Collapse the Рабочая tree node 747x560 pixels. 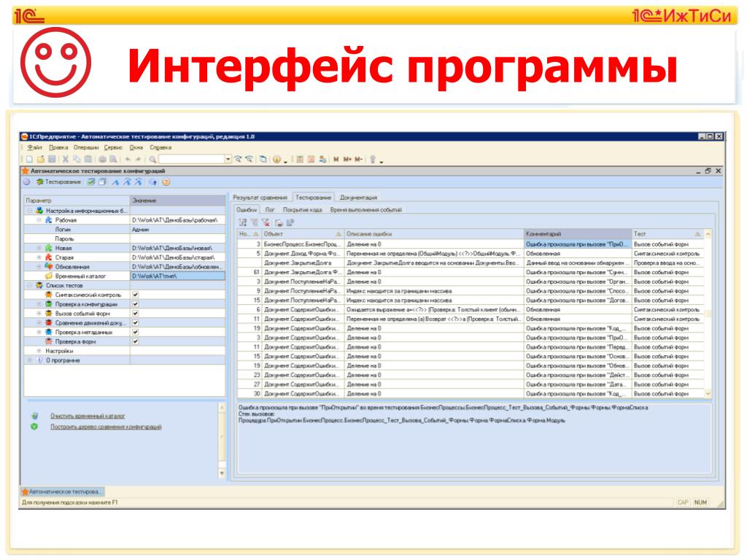point(39,220)
